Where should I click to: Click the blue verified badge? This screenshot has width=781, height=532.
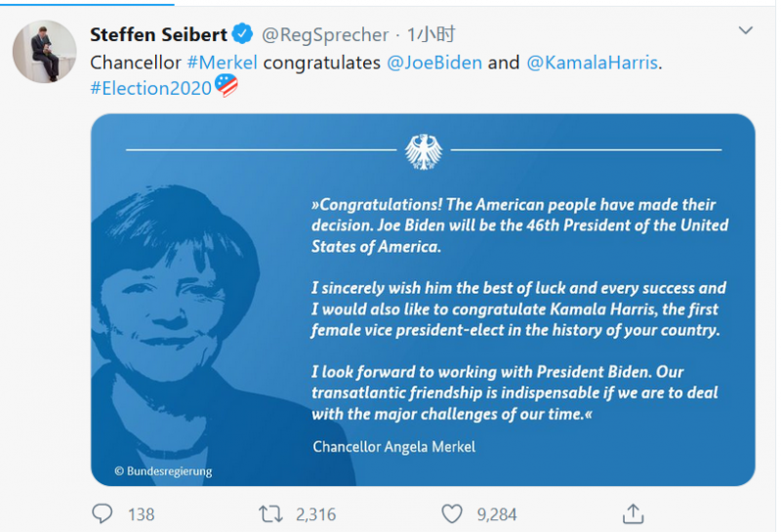point(242,34)
